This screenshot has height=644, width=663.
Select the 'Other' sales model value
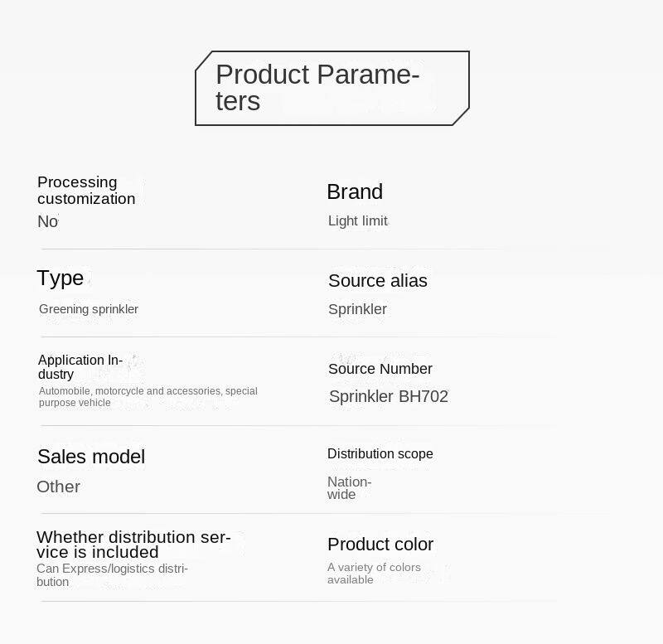[x=59, y=487]
